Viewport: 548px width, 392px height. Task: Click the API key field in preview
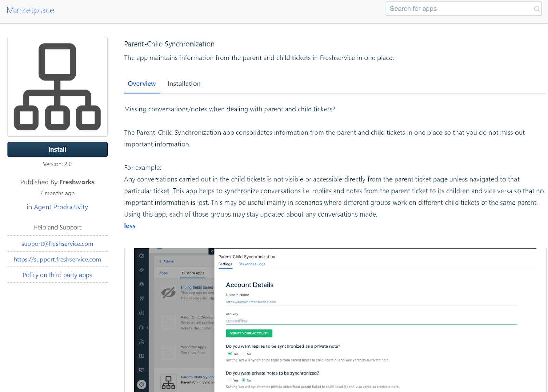(371, 321)
